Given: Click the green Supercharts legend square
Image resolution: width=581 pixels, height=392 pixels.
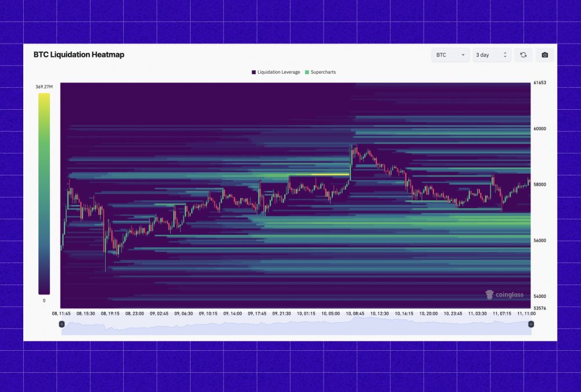Looking at the screenshot, I should click(x=307, y=71).
